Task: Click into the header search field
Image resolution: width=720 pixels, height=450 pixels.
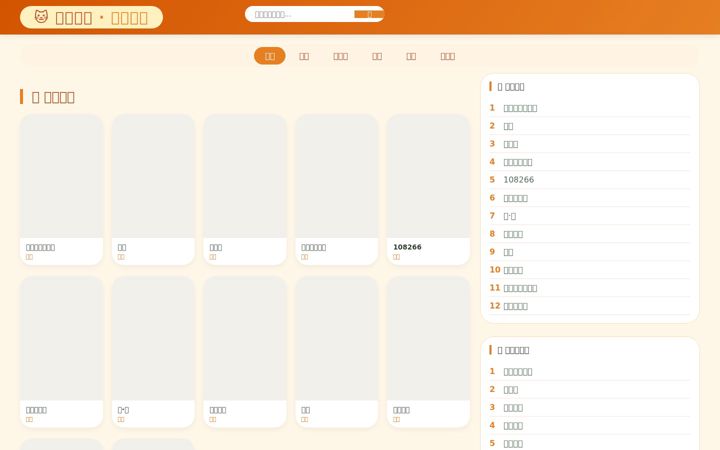Action: coord(299,14)
